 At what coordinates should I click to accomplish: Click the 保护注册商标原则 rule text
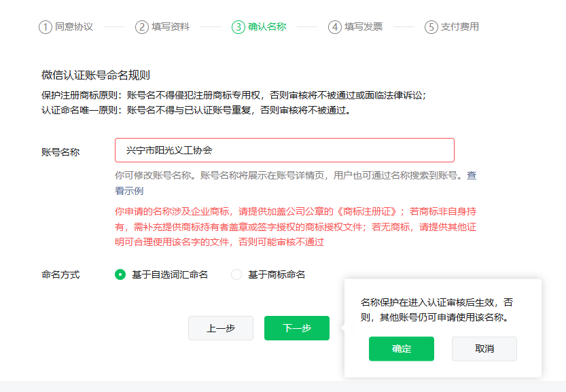click(x=234, y=95)
